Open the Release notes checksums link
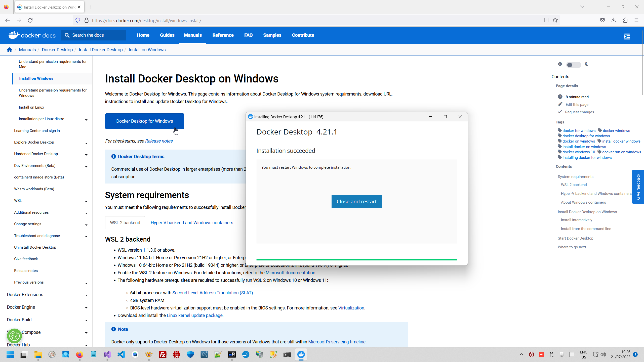Viewport: 644px width, 362px height. (x=159, y=141)
